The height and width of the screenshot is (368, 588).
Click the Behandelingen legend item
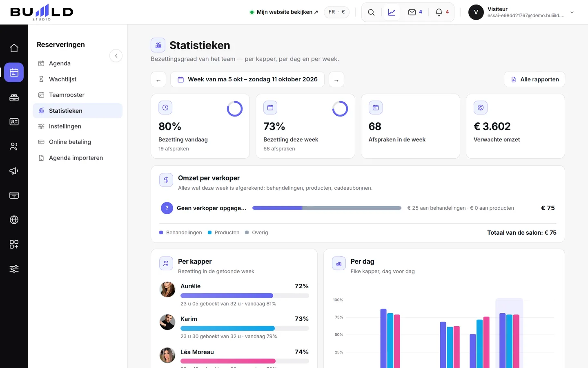180,233
